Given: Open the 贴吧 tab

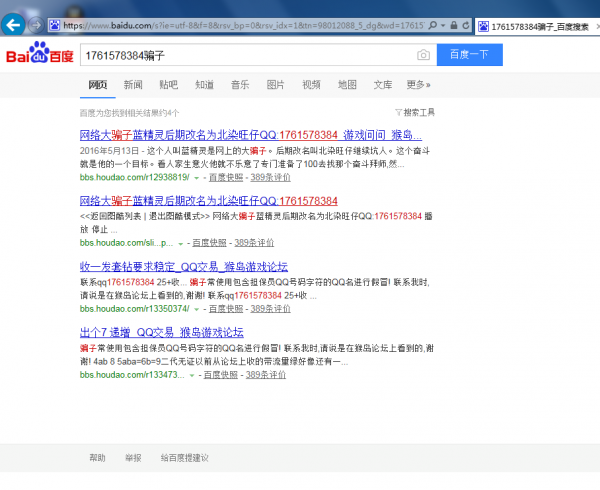Looking at the screenshot, I should 168,85.
